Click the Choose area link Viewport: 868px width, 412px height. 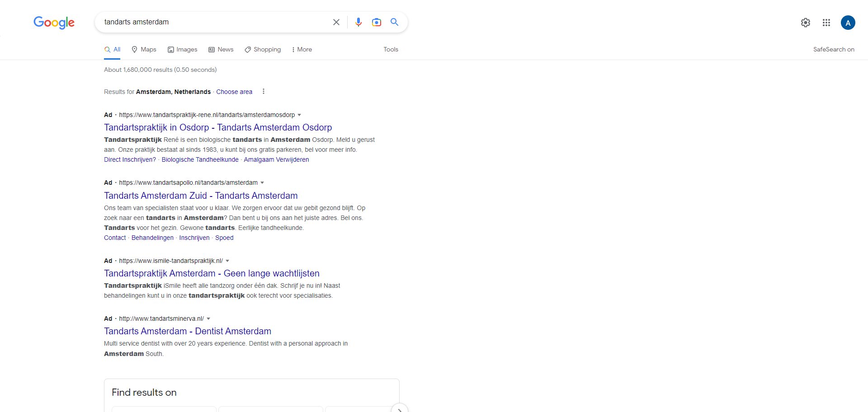(234, 92)
